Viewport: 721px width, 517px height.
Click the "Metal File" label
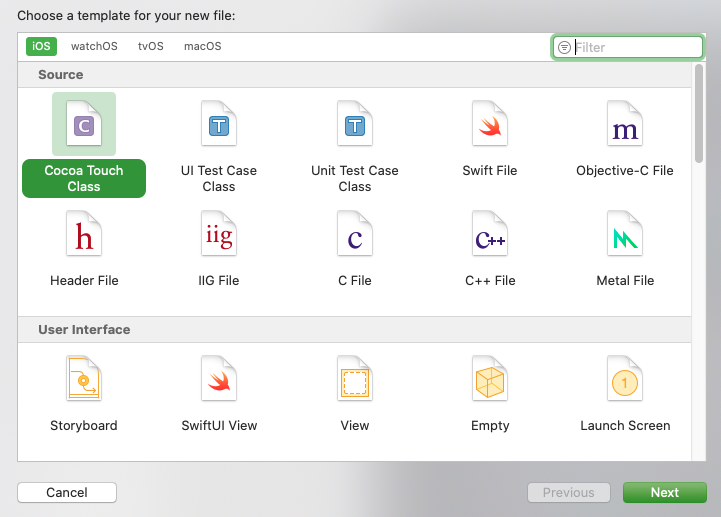625,281
